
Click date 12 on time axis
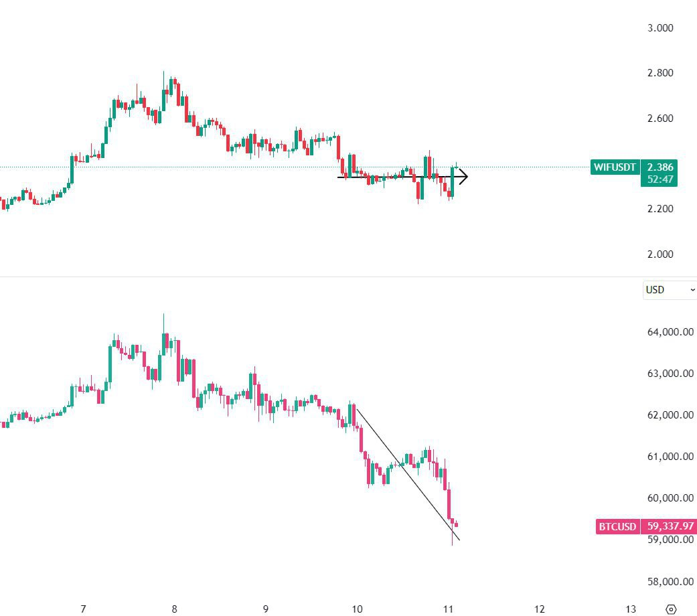[540, 609]
